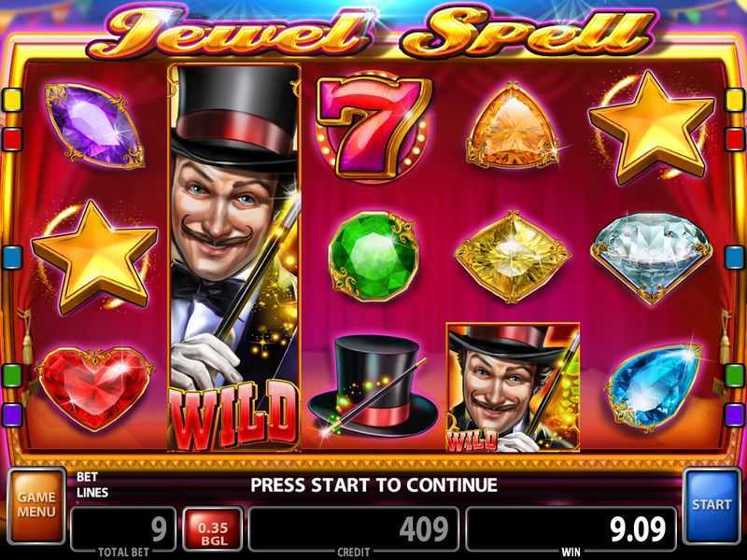Select the orange triangular gem symbol

512,126
